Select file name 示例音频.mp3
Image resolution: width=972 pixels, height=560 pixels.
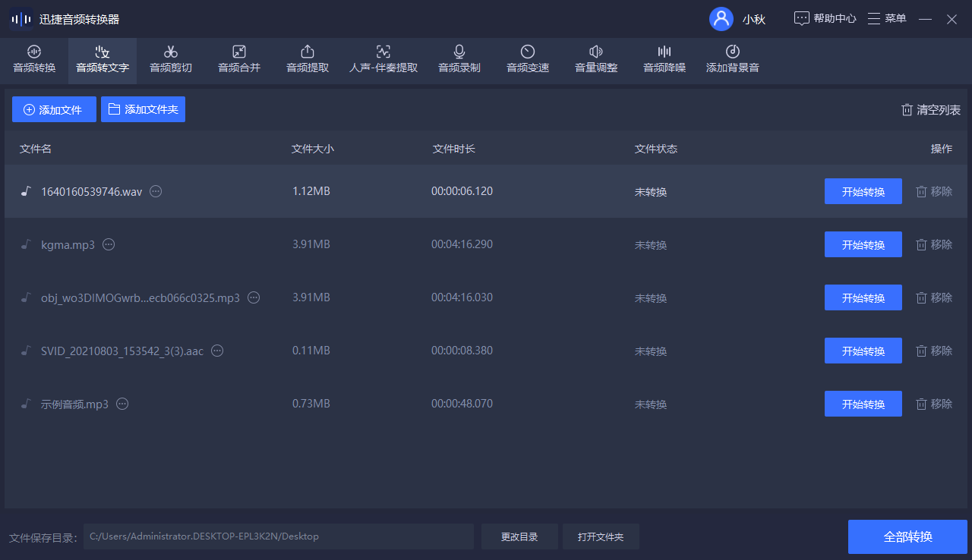pyautogui.click(x=74, y=404)
